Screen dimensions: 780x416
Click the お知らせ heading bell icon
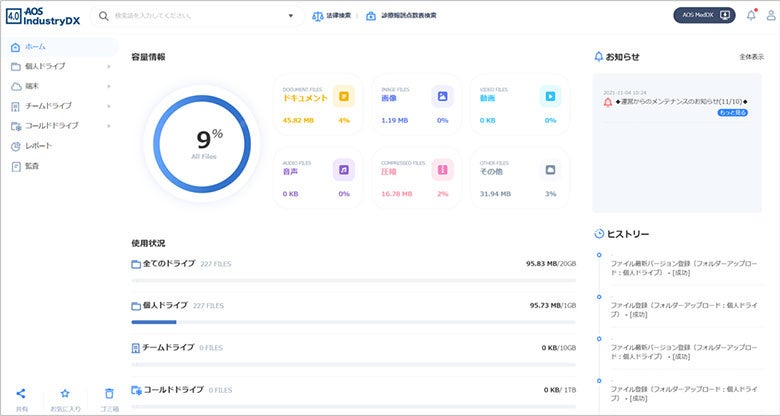(598, 57)
